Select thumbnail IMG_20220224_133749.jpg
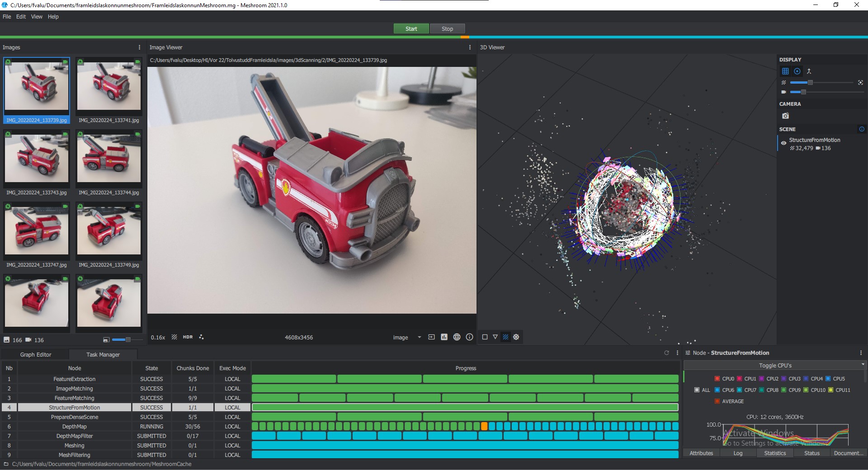 point(109,235)
